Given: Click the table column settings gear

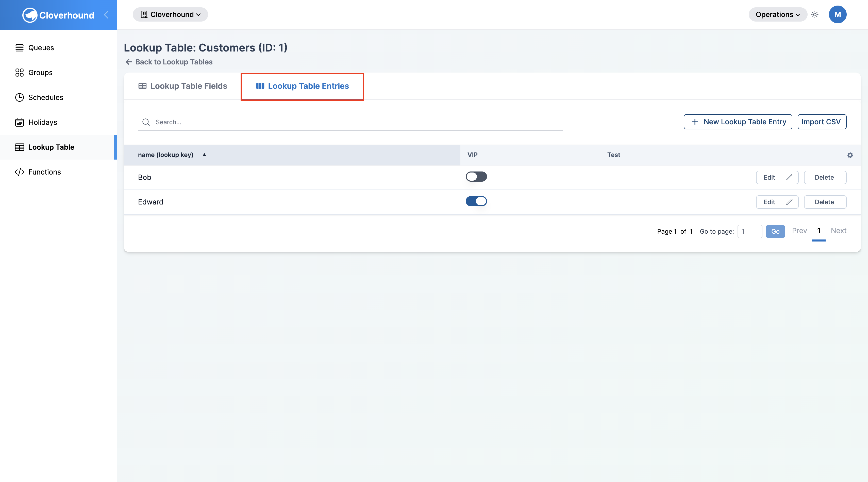Looking at the screenshot, I should (850, 155).
